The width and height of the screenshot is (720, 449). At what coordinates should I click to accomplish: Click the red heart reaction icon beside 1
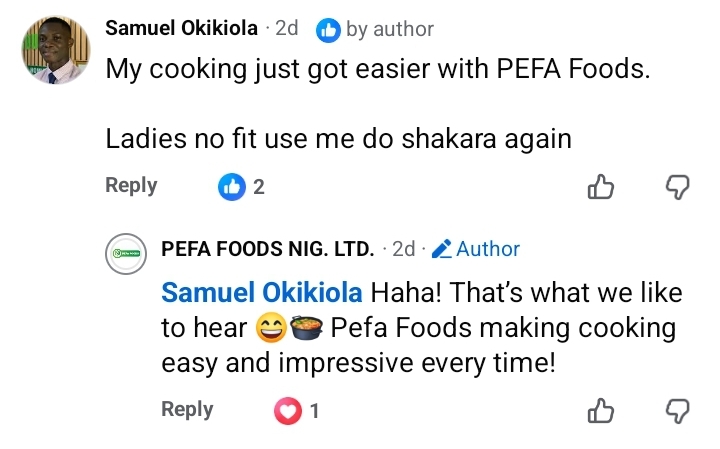click(288, 410)
